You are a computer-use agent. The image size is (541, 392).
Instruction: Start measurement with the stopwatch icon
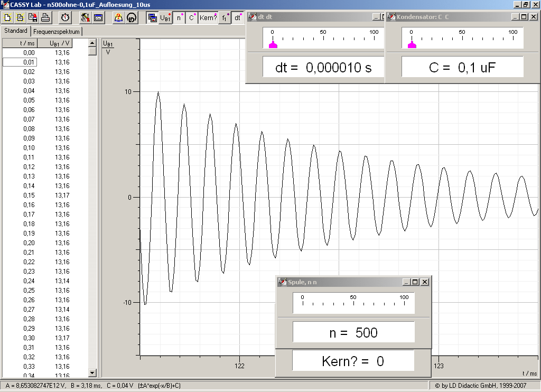65,17
